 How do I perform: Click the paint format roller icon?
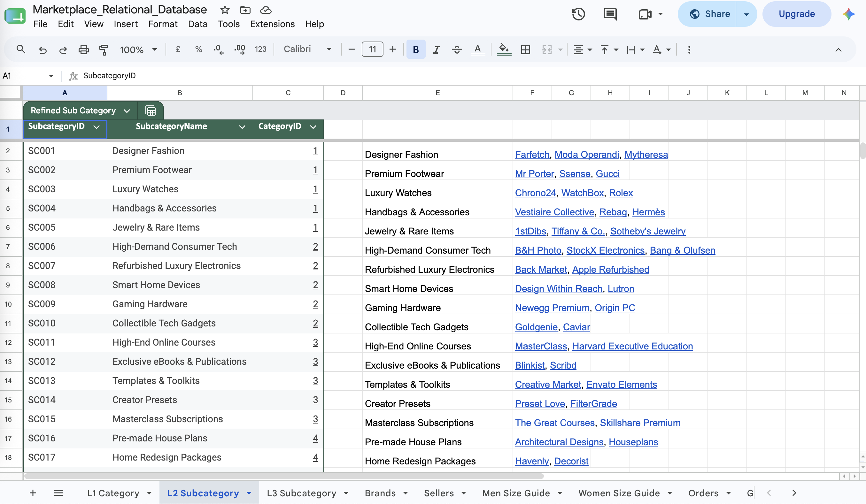click(x=104, y=50)
